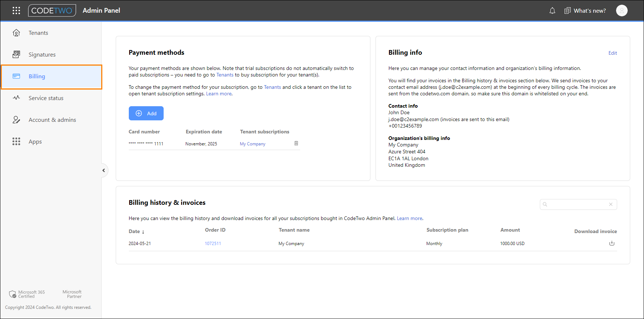
Task: Open the notifications bell
Action: 552,11
